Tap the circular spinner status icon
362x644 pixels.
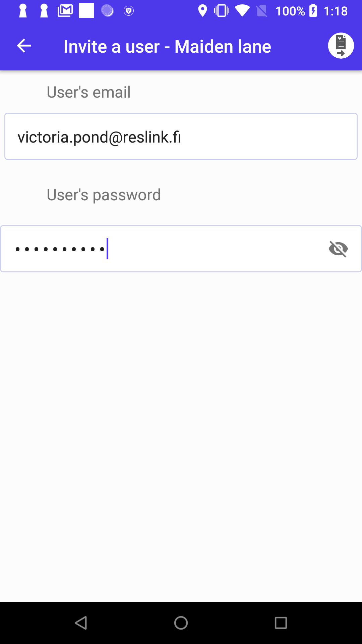107,11
